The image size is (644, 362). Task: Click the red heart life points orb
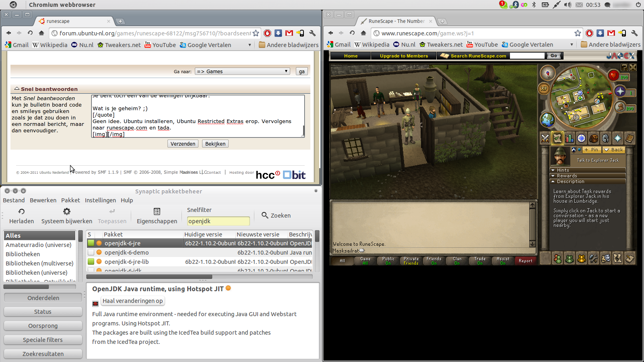pyautogui.click(x=613, y=75)
